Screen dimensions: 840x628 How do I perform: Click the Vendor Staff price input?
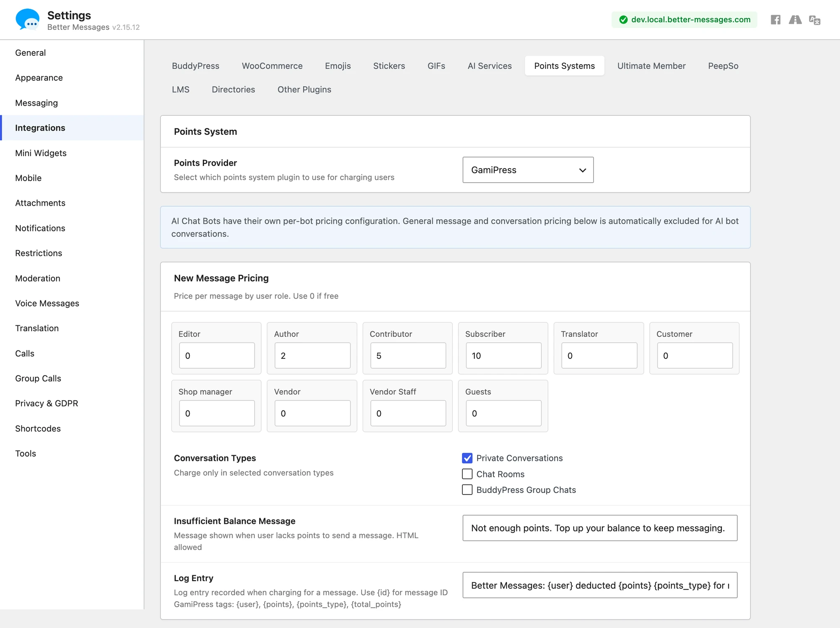coord(408,413)
